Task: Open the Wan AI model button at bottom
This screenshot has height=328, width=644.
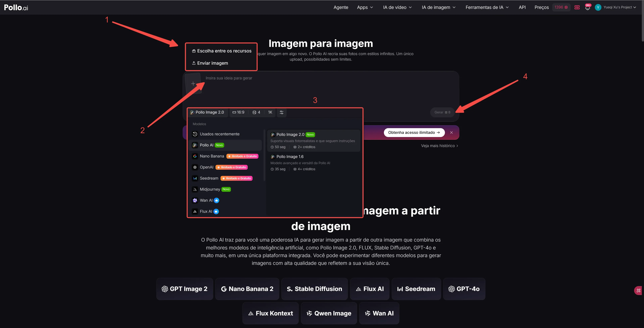Action: (x=379, y=313)
